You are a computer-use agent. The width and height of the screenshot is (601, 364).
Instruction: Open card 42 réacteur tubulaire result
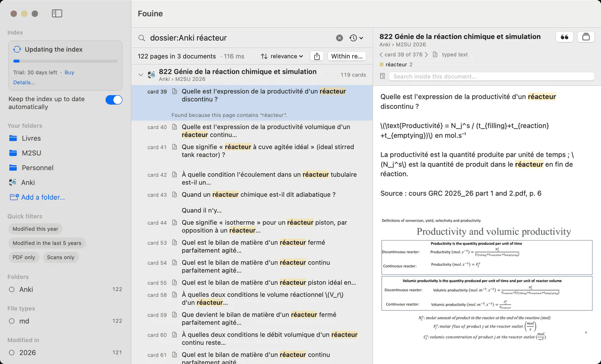[252, 178]
